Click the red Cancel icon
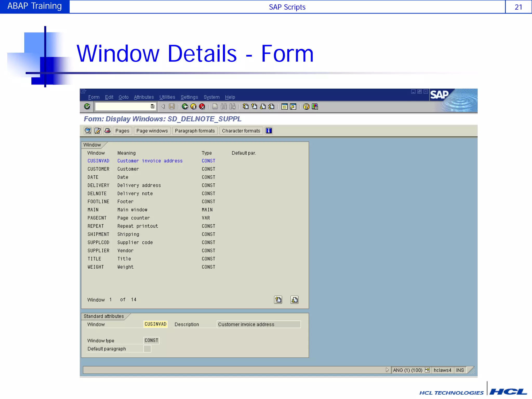 point(202,107)
